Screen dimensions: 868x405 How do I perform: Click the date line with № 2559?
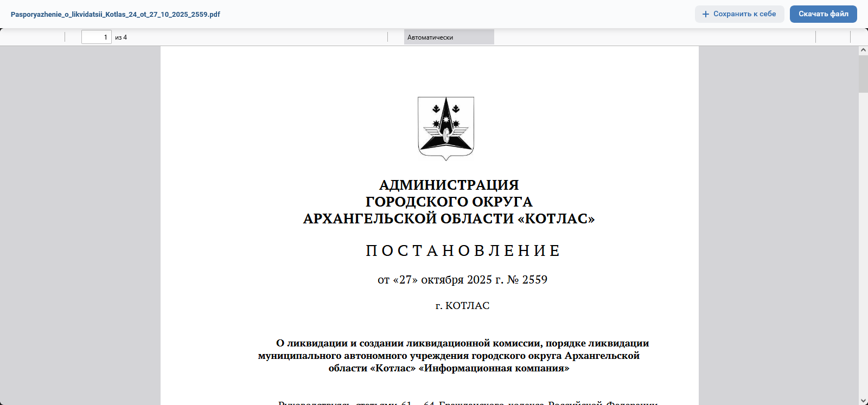tap(462, 280)
